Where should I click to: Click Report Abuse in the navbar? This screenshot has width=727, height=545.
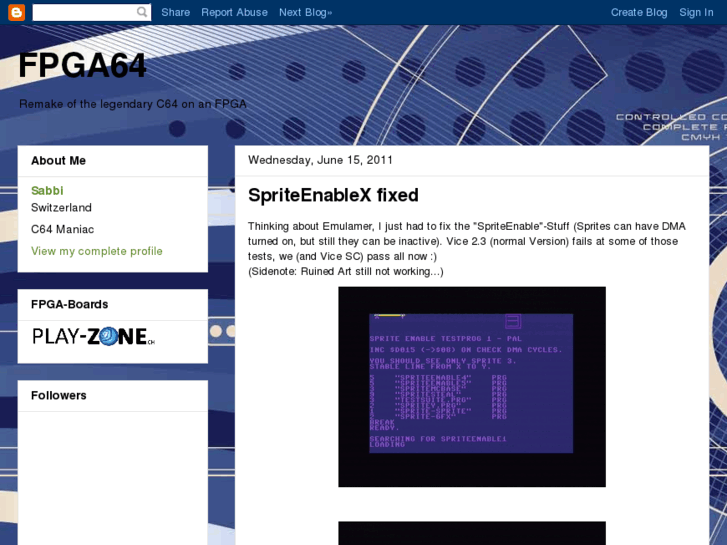(x=234, y=13)
